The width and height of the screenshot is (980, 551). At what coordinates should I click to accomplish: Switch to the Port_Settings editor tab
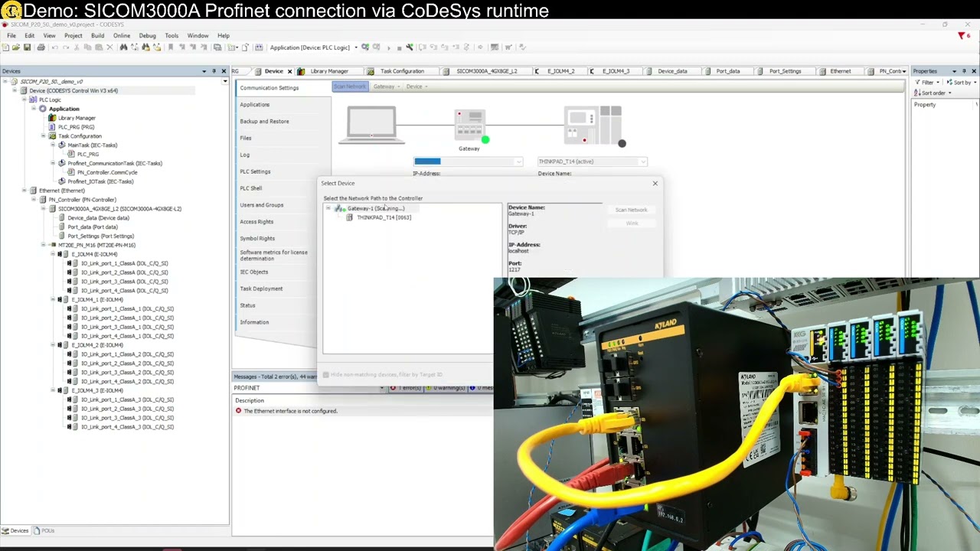point(785,71)
